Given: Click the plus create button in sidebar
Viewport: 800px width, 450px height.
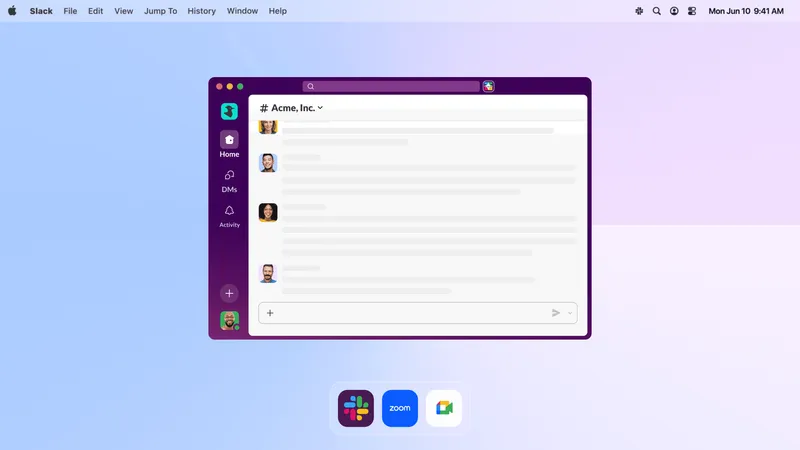Looking at the screenshot, I should tap(229, 293).
